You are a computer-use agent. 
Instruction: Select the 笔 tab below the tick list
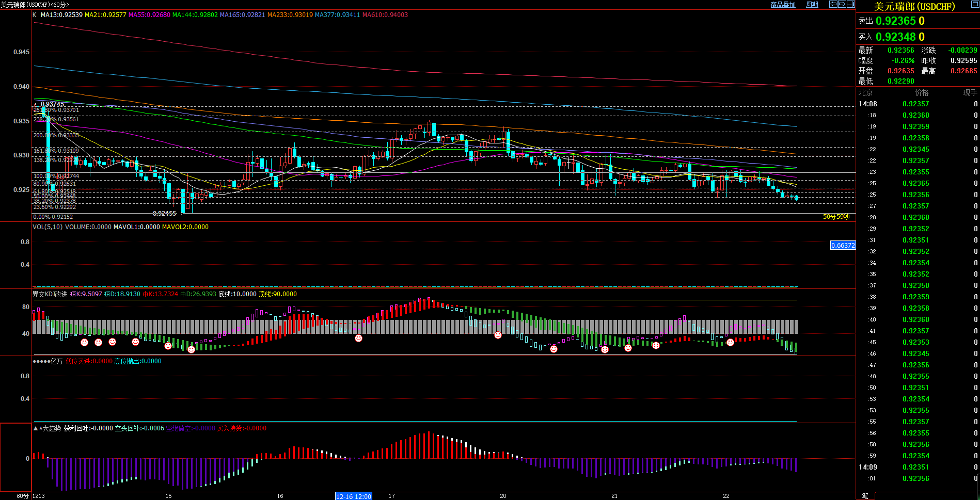865,495
